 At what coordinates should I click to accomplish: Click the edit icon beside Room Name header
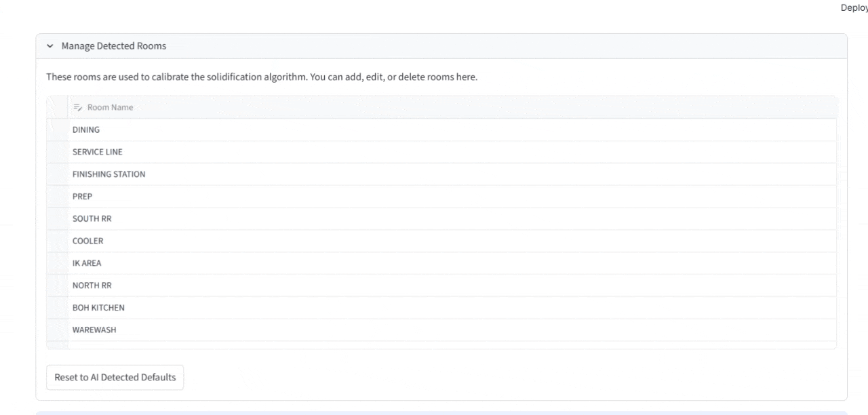(77, 107)
